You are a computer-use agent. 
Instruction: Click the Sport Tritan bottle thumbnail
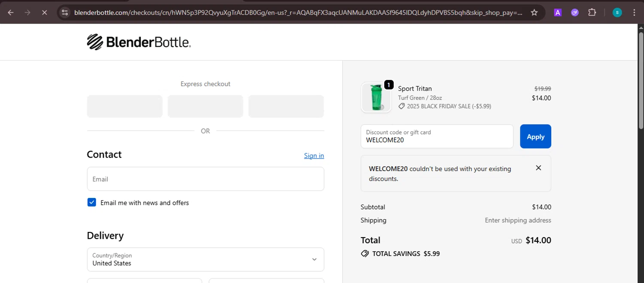pos(376,98)
